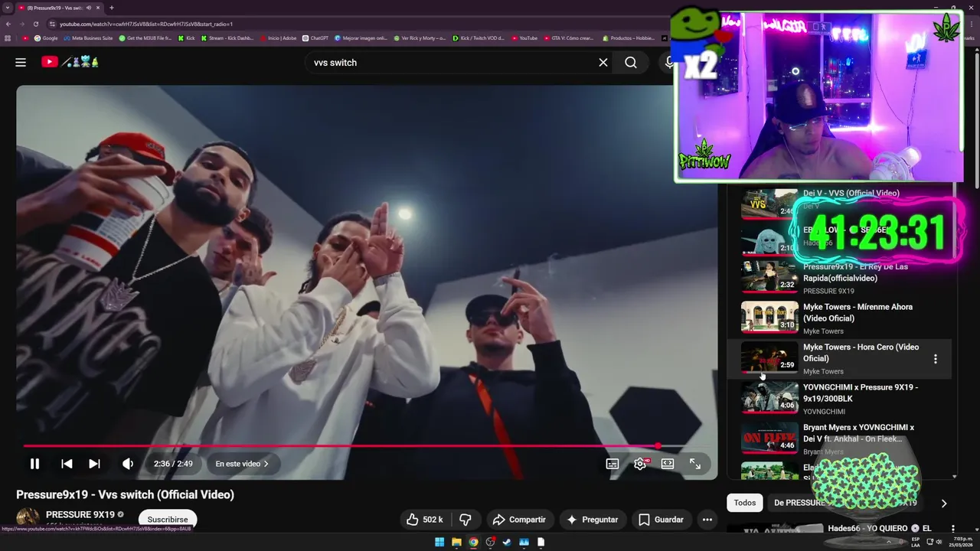Go to YouTube home via logo
Image resolution: width=980 pixels, height=551 pixels.
pos(70,62)
